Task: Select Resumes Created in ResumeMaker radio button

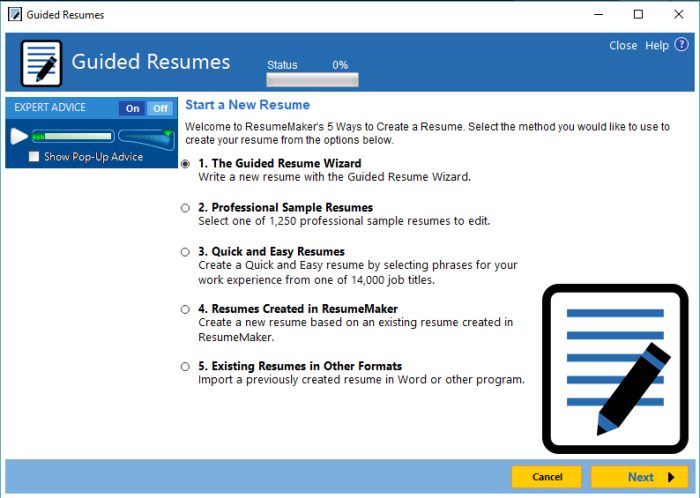Action: click(185, 309)
